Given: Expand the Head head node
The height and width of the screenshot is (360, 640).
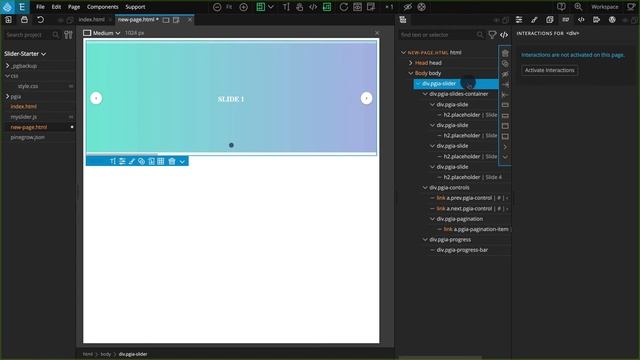Looking at the screenshot, I should [x=411, y=63].
